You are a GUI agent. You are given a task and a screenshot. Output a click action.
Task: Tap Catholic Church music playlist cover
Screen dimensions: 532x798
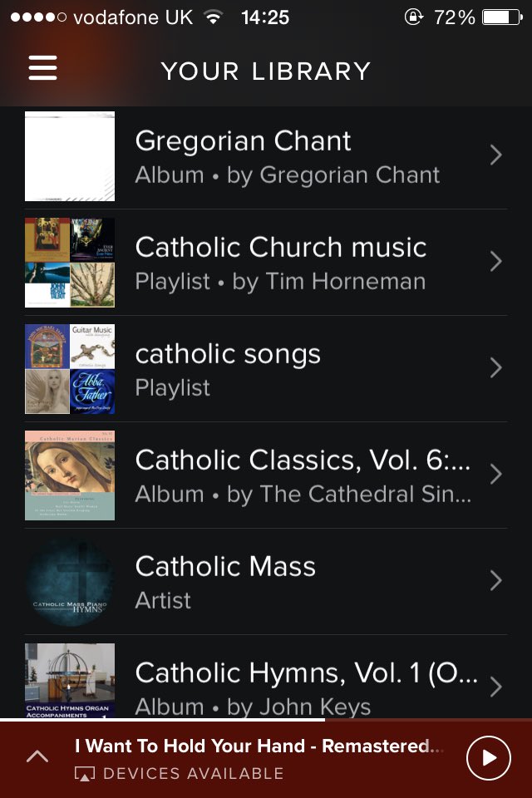click(x=70, y=263)
